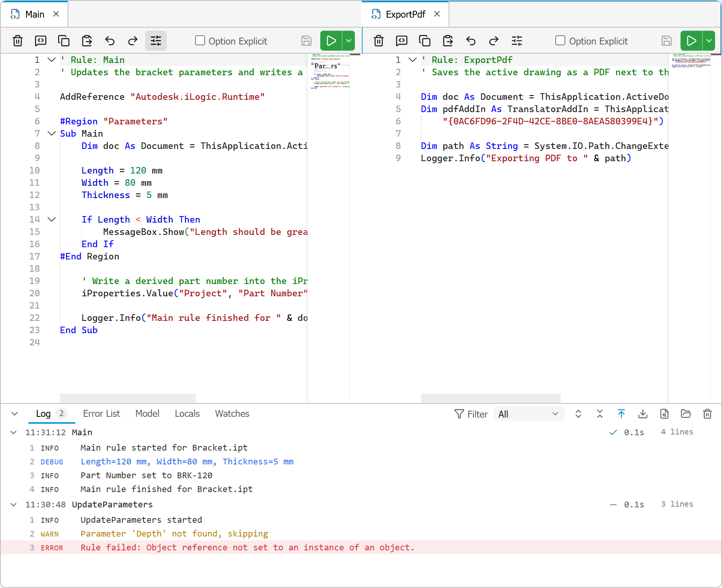Viewport: 722px width, 588px height.
Task: Close the Main tab
Action: click(x=56, y=14)
